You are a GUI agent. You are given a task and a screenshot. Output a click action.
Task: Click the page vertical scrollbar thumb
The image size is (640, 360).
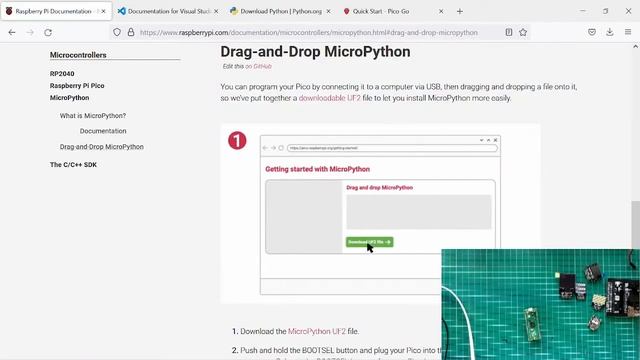coord(636,224)
